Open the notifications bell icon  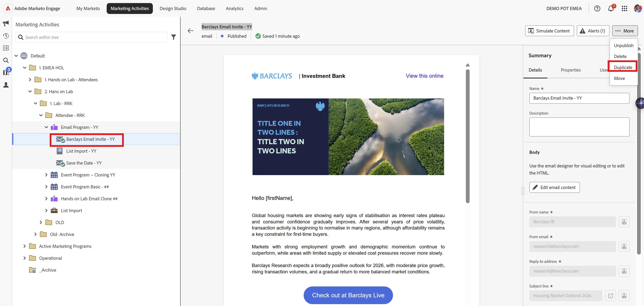pyautogui.click(x=611, y=8)
